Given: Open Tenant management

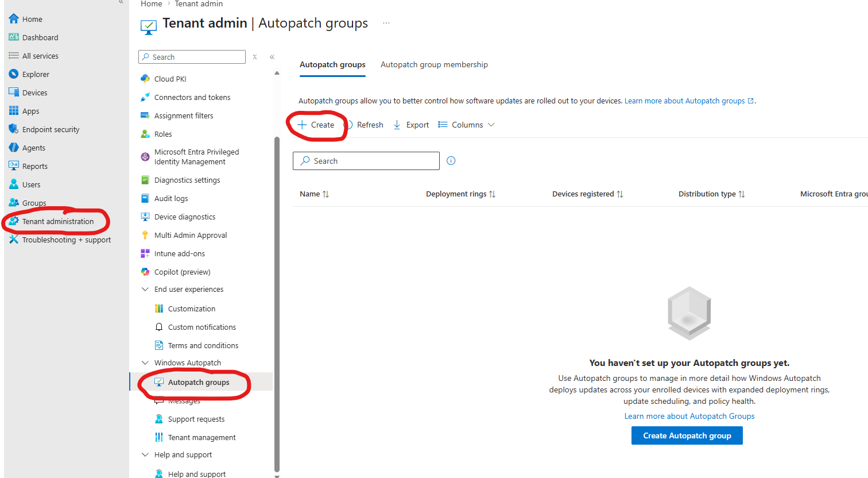Looking at the screenshot, I should click(x=201, y=437).
